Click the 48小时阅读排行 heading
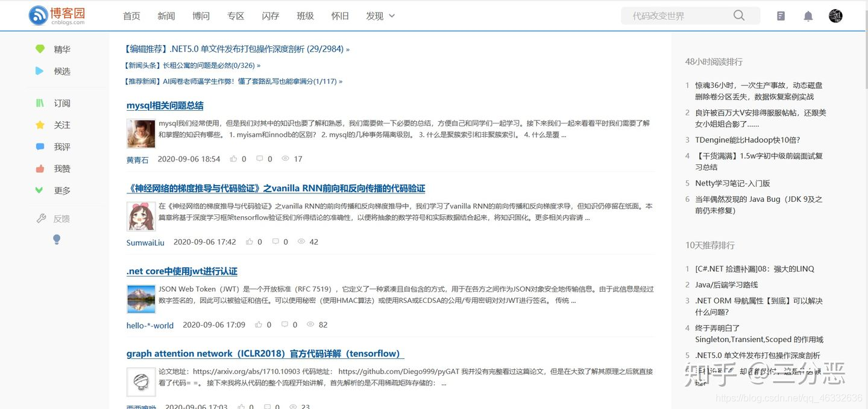 click(x=714, y=61)
